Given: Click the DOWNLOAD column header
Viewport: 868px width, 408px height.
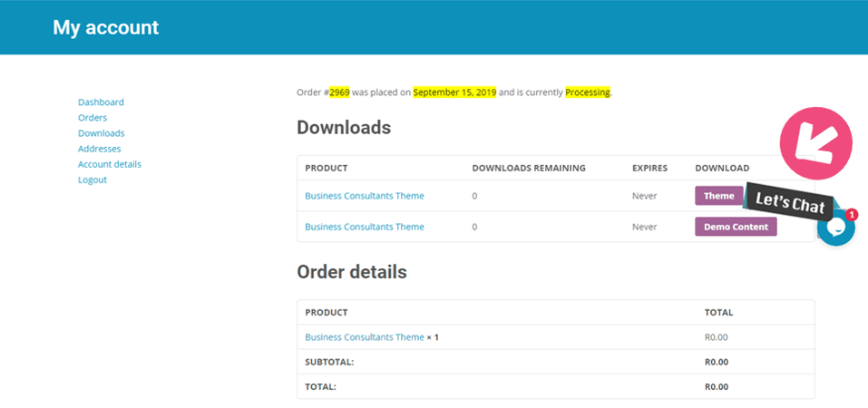Looking at the screenshot, I should click(x=722, y=168).
